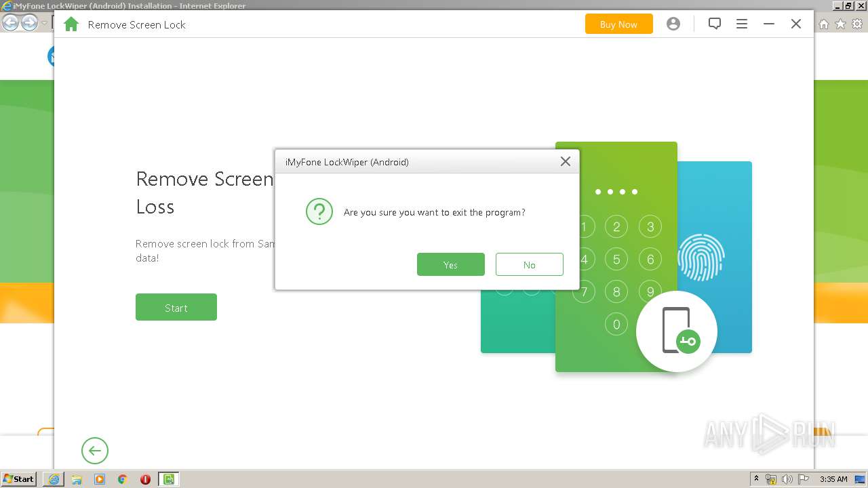Click the phone with key illustration
The width and height of the screenshot is (868, 488).
click(x=677, y=331)
